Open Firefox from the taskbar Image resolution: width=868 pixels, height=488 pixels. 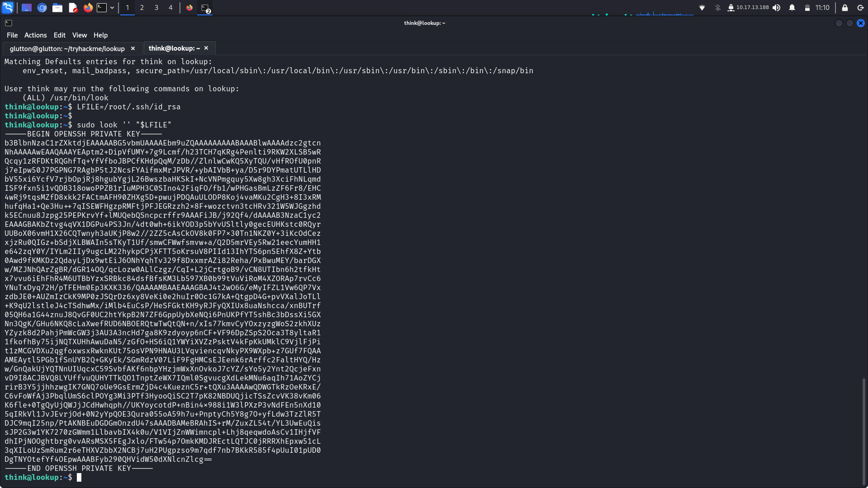pyautogui.click(x=88, y=7)
